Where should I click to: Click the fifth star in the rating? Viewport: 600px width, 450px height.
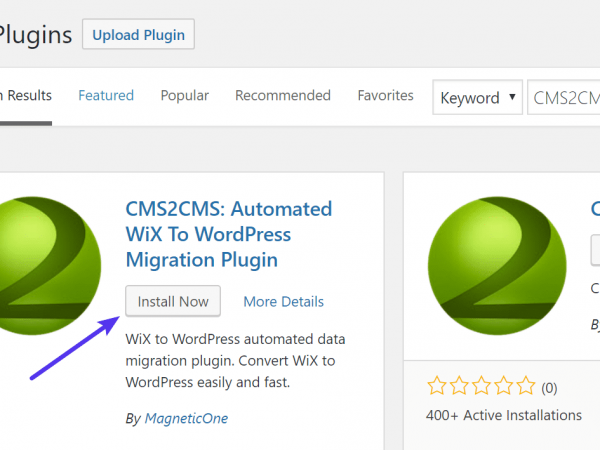(x=524, y=387)
